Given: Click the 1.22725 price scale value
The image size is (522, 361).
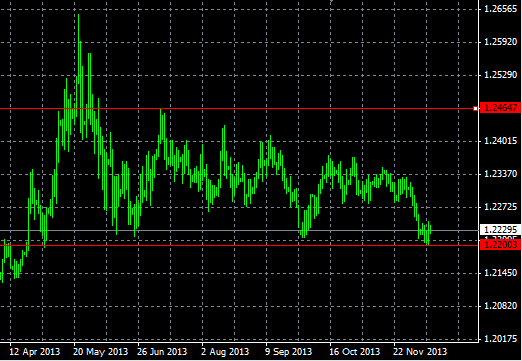Looking at the screenshot, I should pyautogui.click(x=501, y=207).
